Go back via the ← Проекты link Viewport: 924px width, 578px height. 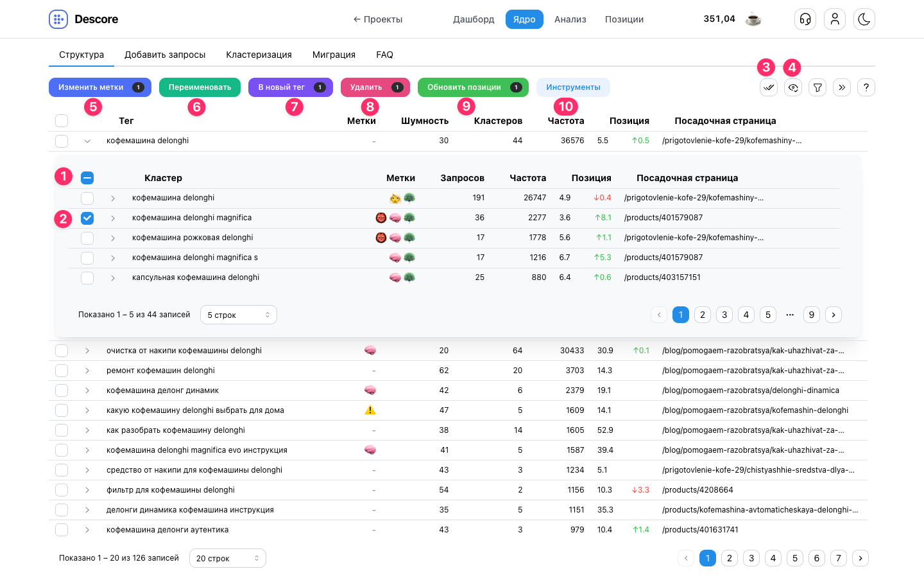pos(378,19)
